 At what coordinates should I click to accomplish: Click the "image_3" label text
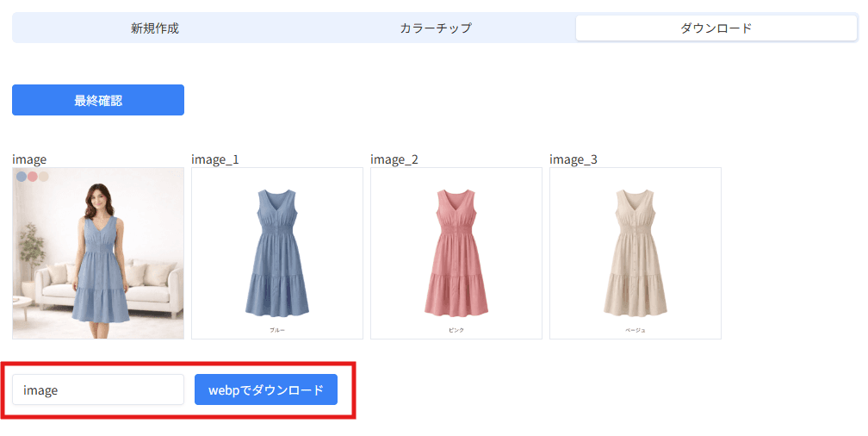point(573,159)
